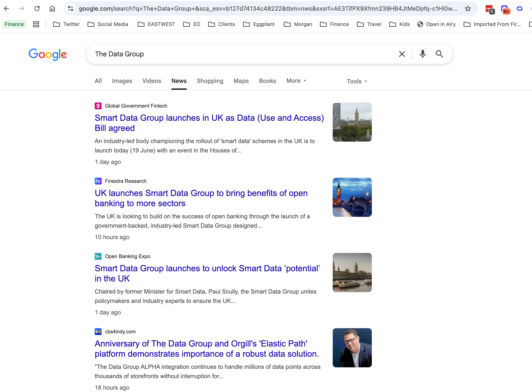Viewport: 532px width, 392px height.
Task: Click the magnifying glass search button
Action: [x=439, y=54]
